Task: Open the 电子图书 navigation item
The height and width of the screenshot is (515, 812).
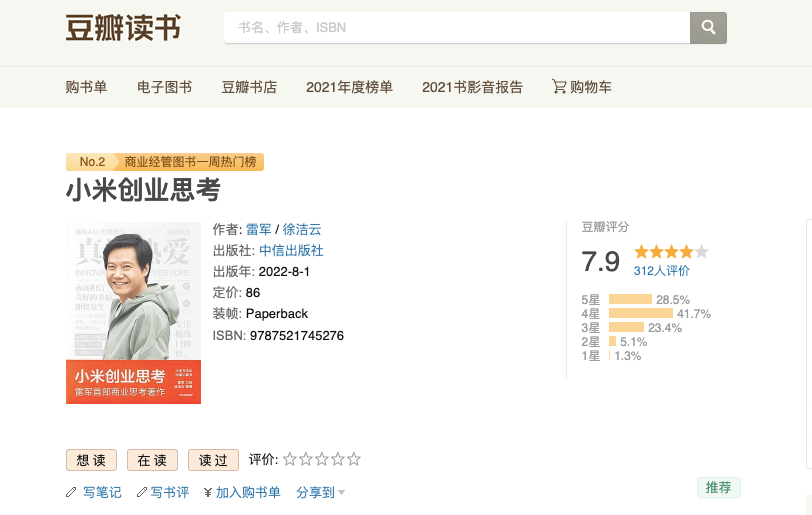Action: [164, 87]
